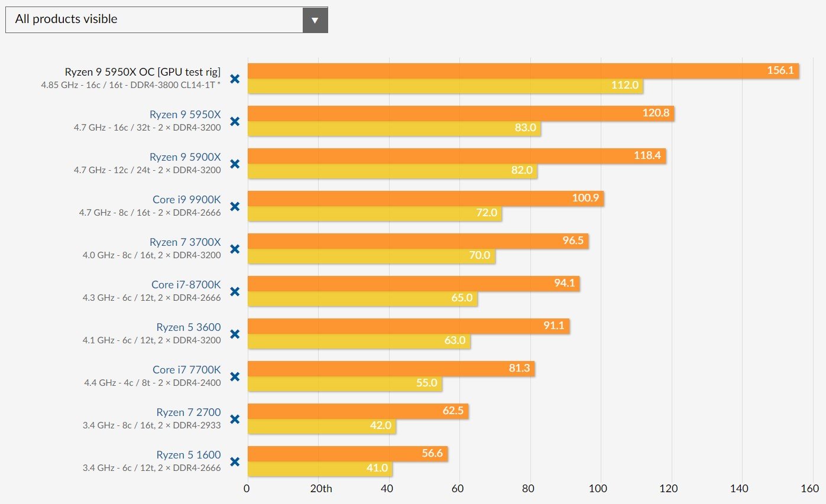
Task: Click the yellow 41.0 bar for Ryzen 5 1600
Action: [320, 469]
